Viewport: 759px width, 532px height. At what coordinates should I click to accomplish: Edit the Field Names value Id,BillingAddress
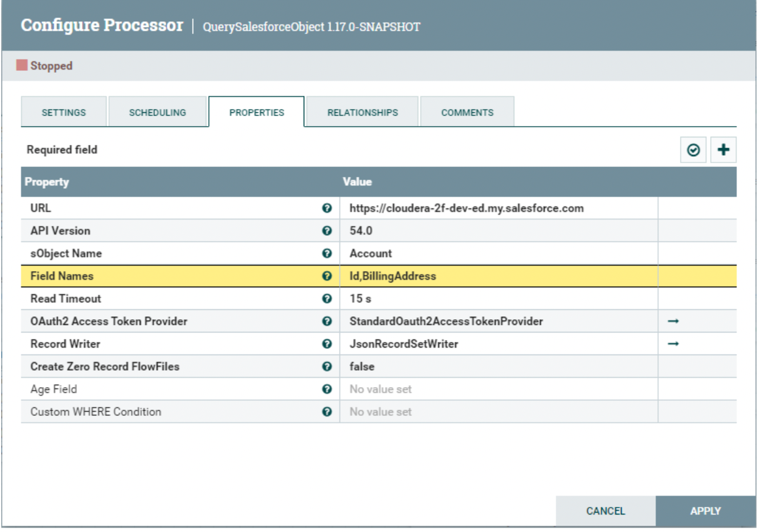498,276
